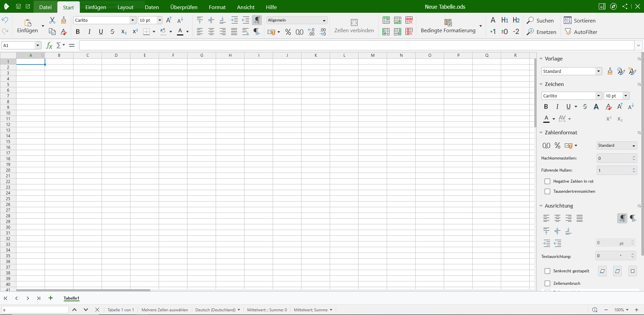Click the A1 cell name box

18,45
